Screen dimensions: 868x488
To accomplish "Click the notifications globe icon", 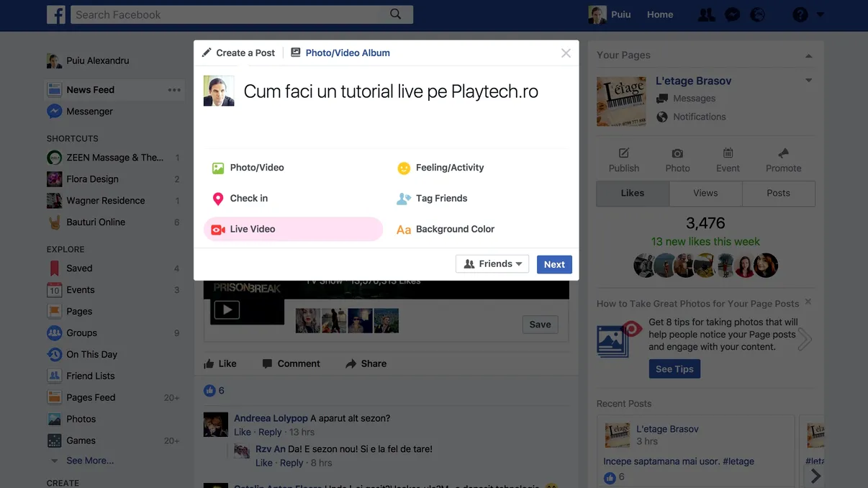I will point(757,14).
